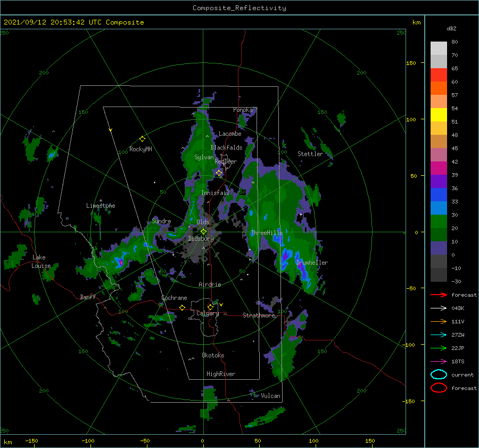Image resolution: width=479 pixels, height=448 pixels.
Task: Pick the bright green 30-20 dBZ swatch
Action: (x=439, y=221)
